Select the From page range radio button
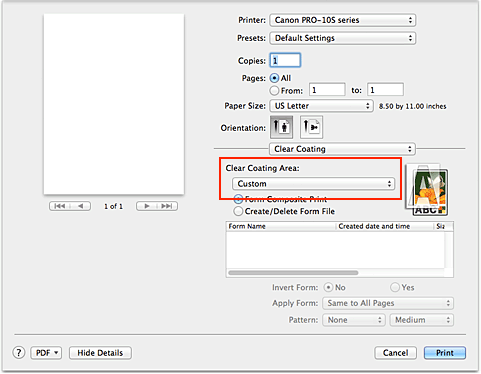This screenshot has height=374, width=481. pos(274,90)
